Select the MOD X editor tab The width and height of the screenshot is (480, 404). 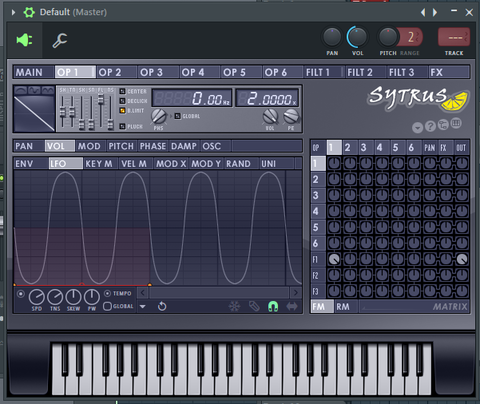click(x=171, y=164)
